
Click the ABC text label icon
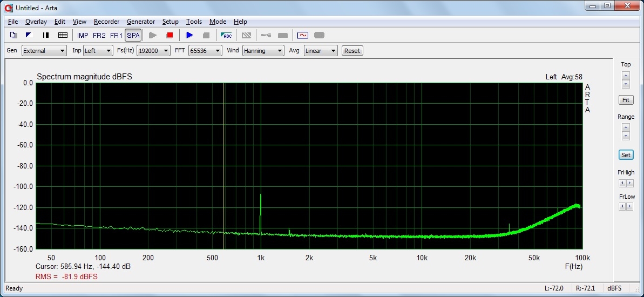(x=226, y=35)
